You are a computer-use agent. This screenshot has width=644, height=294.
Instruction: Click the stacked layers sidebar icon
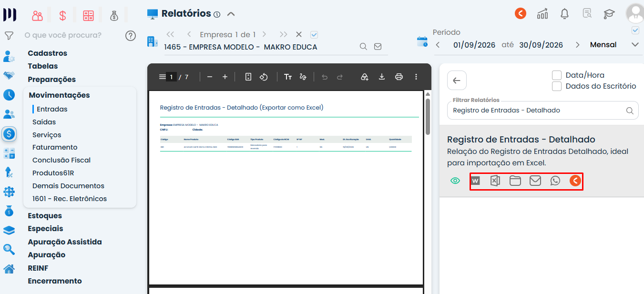(x=9, y=230)
